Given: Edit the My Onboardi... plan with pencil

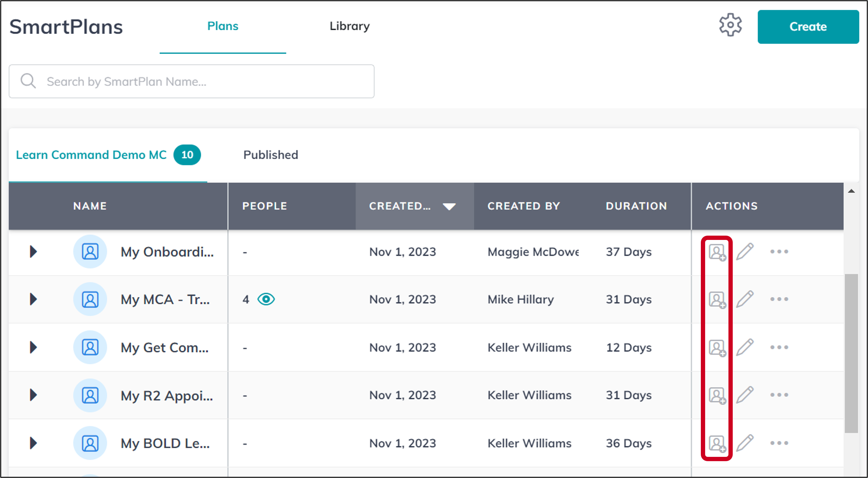Looking at the screenshot, I should 745,252.
